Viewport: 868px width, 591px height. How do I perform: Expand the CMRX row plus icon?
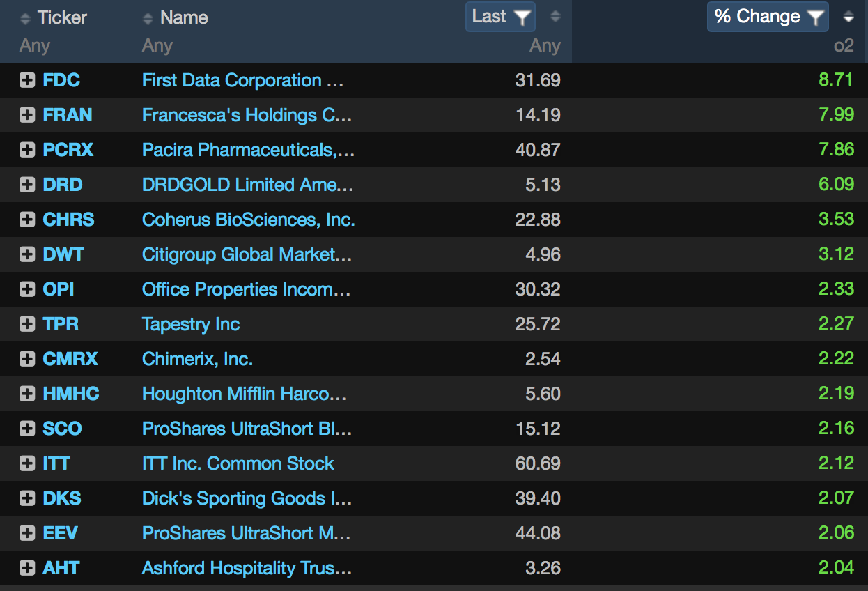[27, 359]
